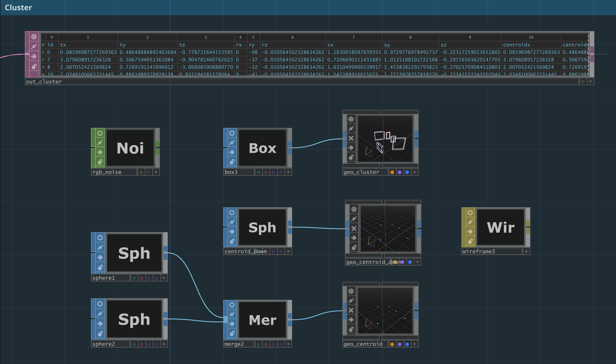This screenshot has width=616, height=364.
Task: Click the Cluster panel title
Action: [19, 7]
